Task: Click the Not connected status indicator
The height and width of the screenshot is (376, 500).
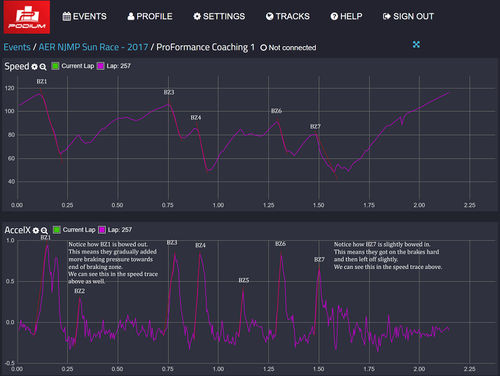Action: [288, 48]
